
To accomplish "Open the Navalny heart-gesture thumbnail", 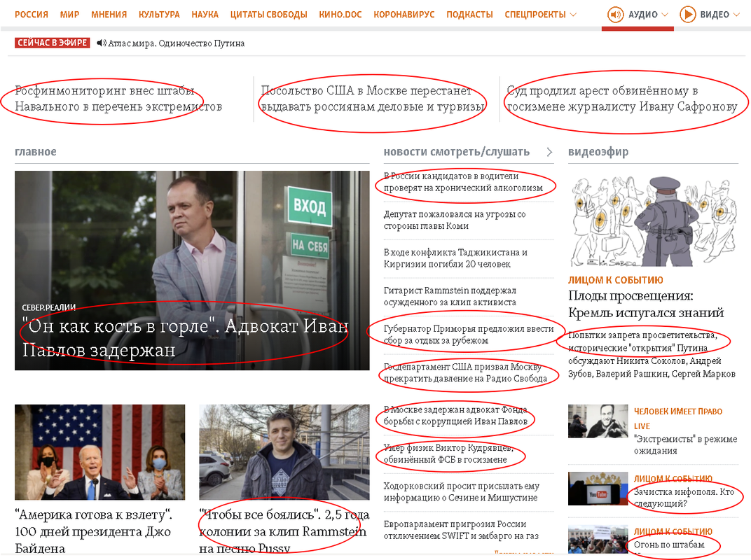I will pyautogui.click(x=598, y=421).
